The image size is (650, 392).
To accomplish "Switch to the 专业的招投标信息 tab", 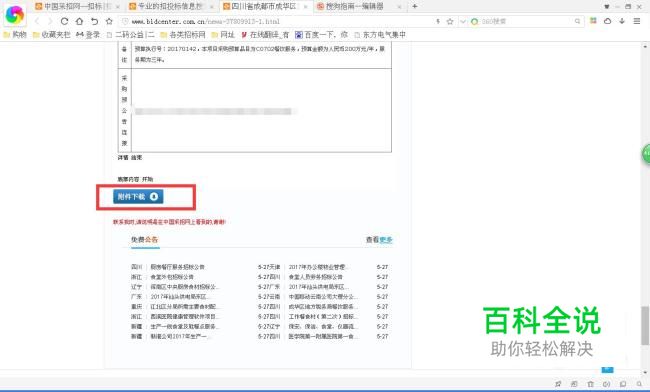I will tap(170, 6).
